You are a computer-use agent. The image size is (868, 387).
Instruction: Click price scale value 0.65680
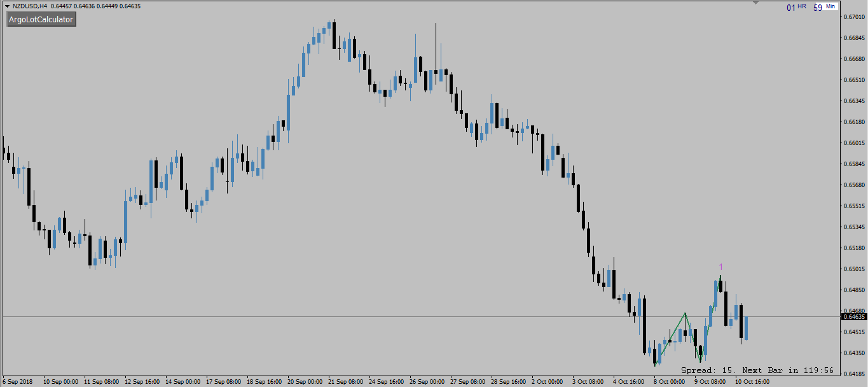(854, 185)
